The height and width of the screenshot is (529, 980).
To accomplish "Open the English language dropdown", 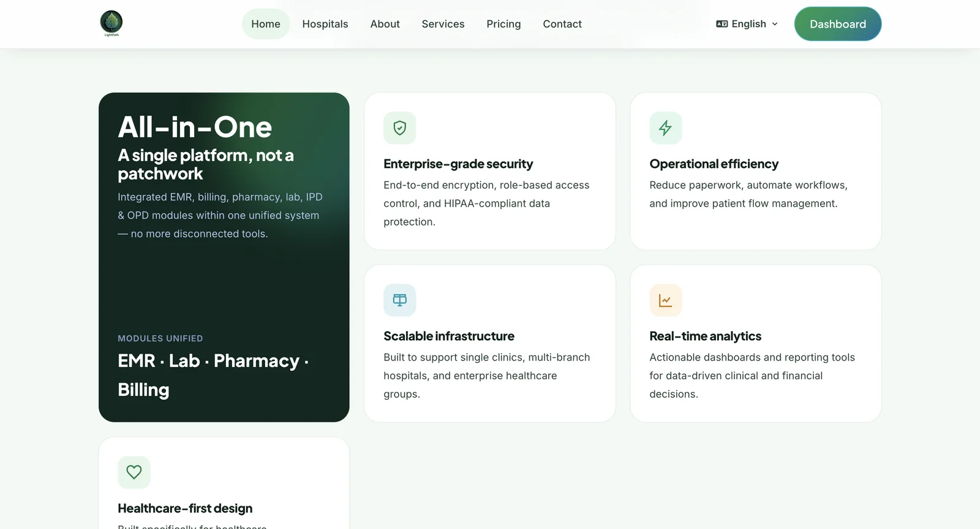I will [x=747, y=24].
